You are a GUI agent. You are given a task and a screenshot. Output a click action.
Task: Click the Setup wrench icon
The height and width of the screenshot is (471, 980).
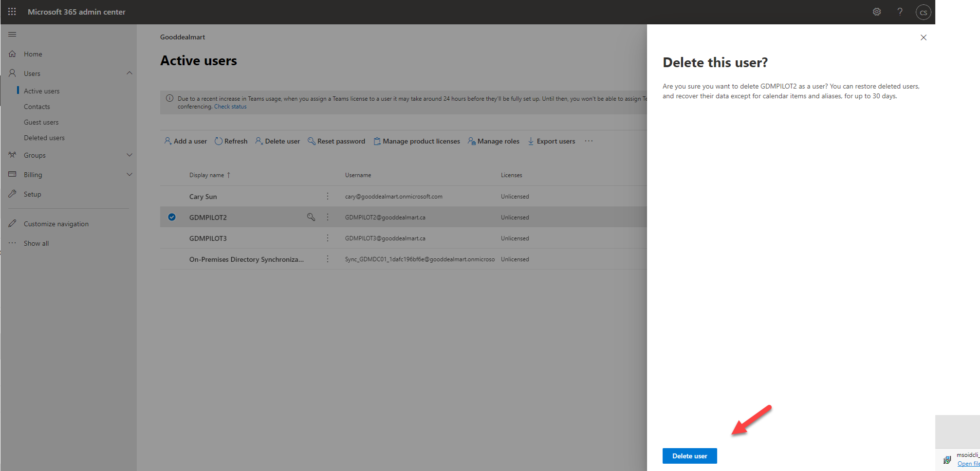click(x=13, y=194)
